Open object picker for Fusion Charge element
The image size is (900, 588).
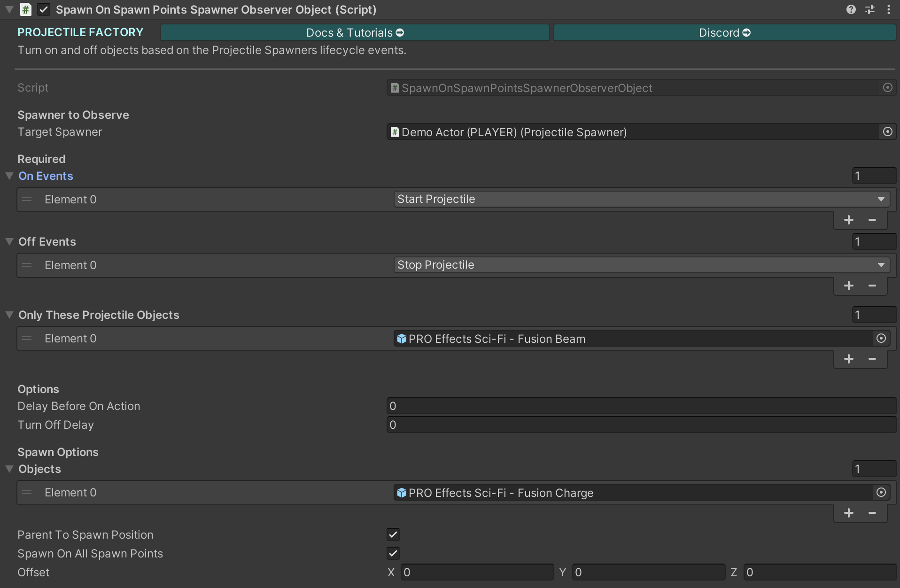(x=881, y=493)
